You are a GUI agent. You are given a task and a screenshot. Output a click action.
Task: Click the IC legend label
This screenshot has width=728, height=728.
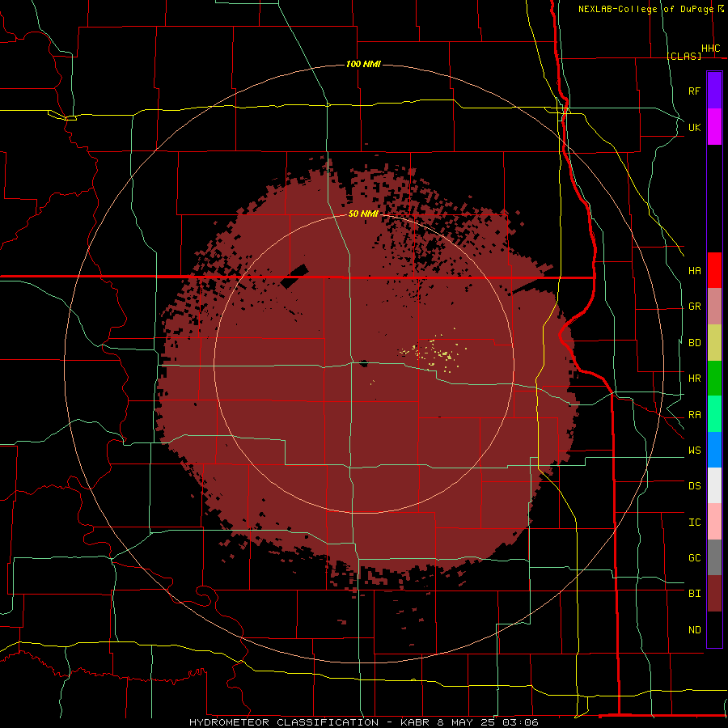click(694, 523)
